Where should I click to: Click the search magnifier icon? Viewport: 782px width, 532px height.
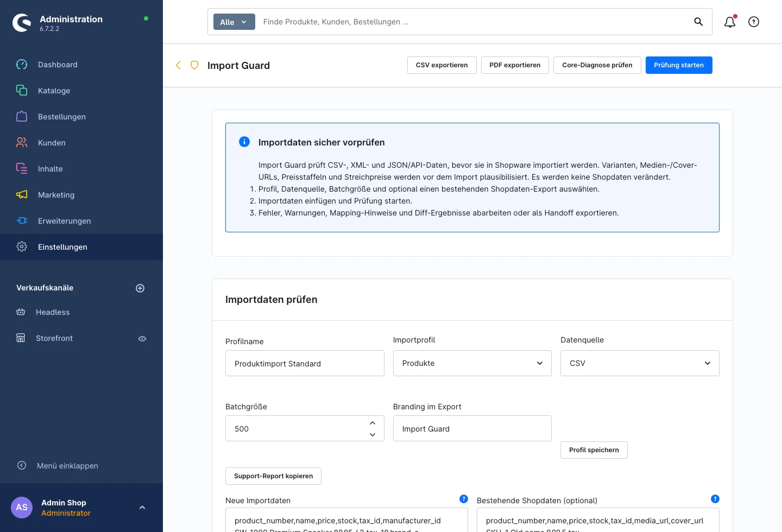[698, 22]
